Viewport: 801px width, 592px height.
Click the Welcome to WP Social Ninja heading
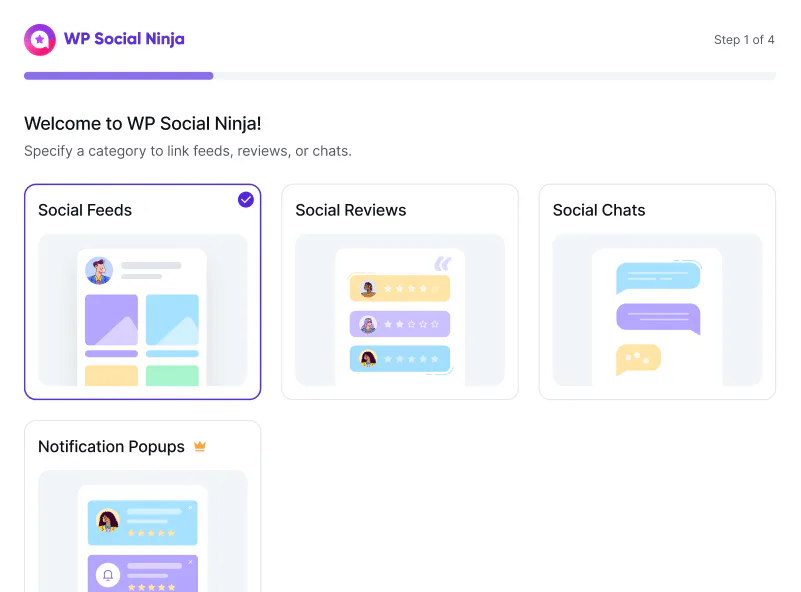(x=143, y=124)
